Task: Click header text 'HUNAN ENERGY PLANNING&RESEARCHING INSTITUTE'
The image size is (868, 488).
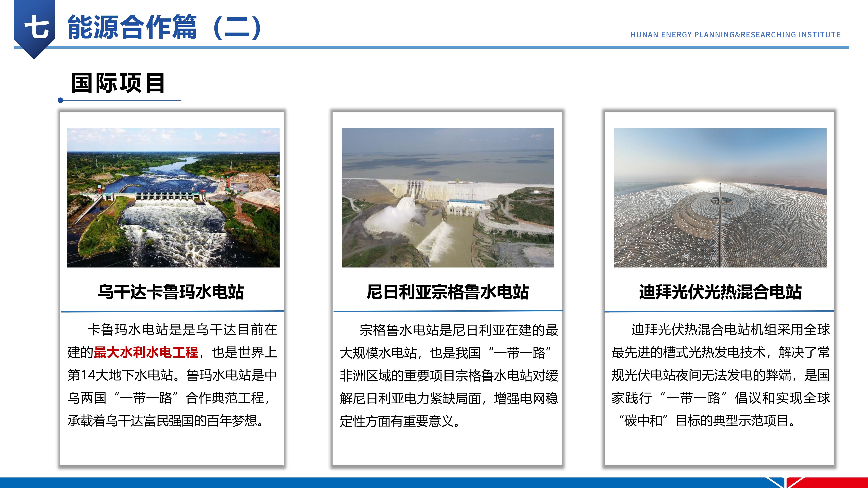Action: coord(735,35)
